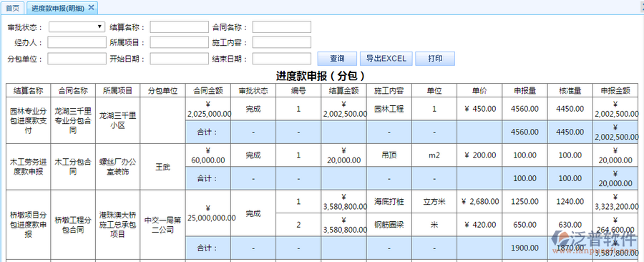Viewport: 644px width, 262px height.
Task: Click the 钢筋圈梁 cell
Action: pyautogui.click(x=389, y=225)
